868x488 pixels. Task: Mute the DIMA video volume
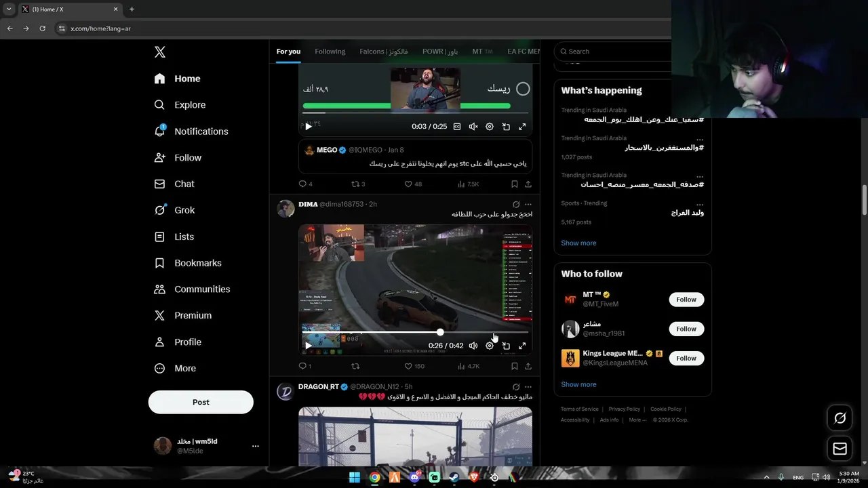473,346
